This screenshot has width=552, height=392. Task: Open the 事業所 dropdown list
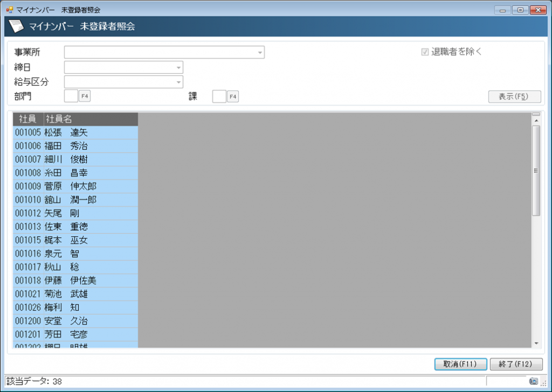260,53
